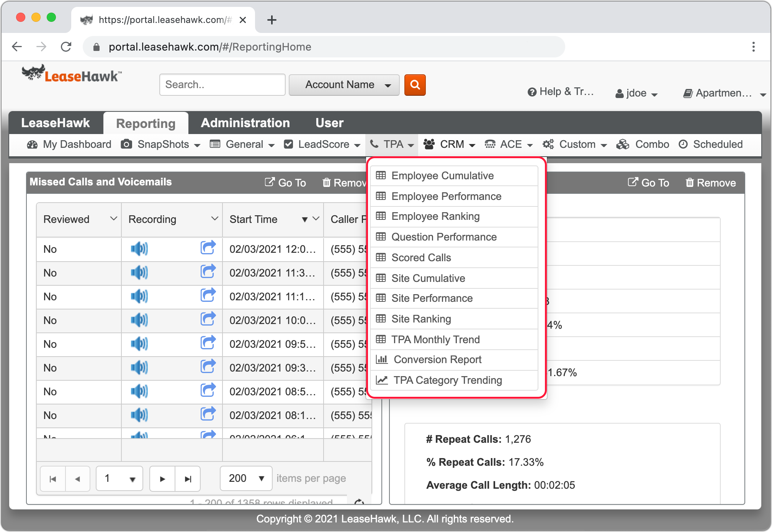Open the Start Time column menu chevron
The image size is (772, 532).
316,219
